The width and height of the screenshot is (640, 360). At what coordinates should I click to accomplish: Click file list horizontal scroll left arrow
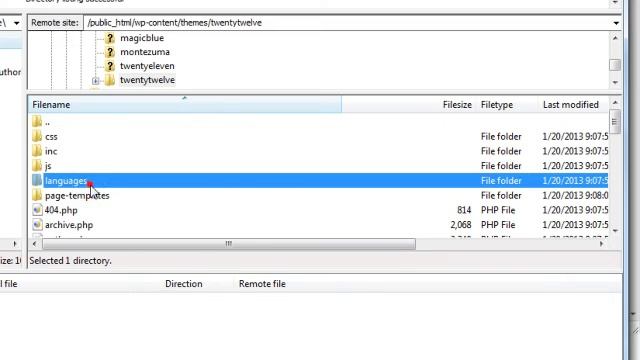tap(34, 244)
